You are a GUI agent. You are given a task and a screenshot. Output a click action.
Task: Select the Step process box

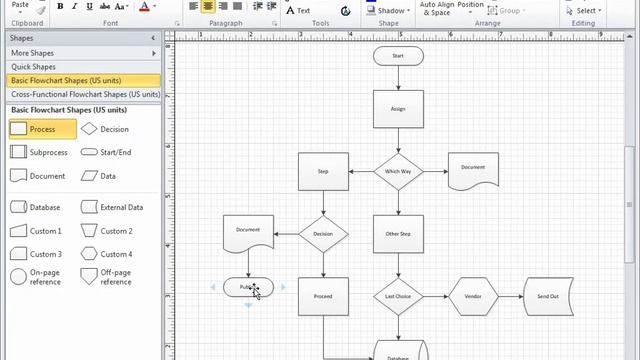click(x=323, y=171)
